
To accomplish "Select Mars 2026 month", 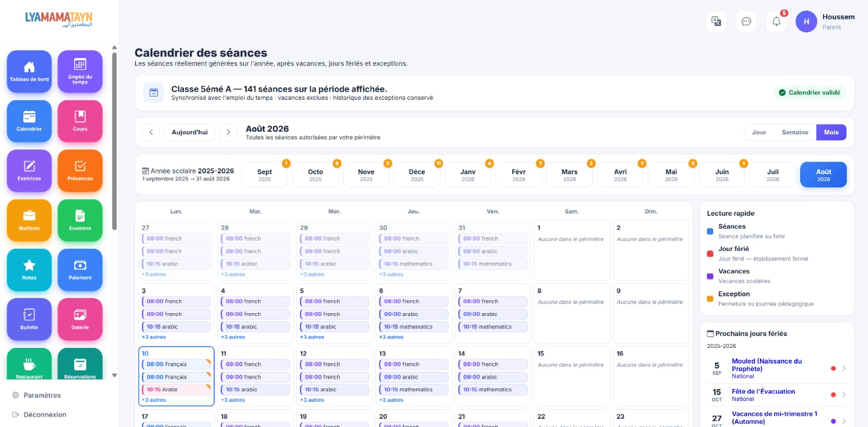I will click(x=570, y=175).
